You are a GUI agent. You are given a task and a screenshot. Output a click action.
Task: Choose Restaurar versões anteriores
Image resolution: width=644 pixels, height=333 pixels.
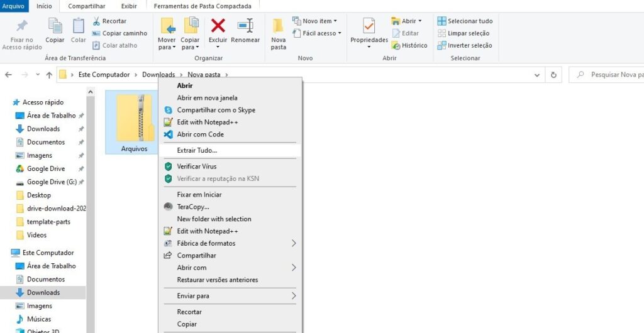(x=230, y=280)
